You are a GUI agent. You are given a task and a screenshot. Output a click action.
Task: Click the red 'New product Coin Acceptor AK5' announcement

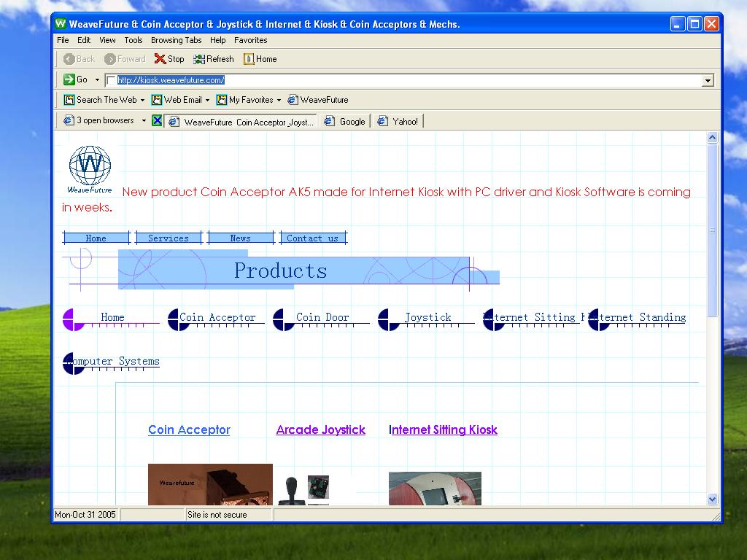coord(376,200)
